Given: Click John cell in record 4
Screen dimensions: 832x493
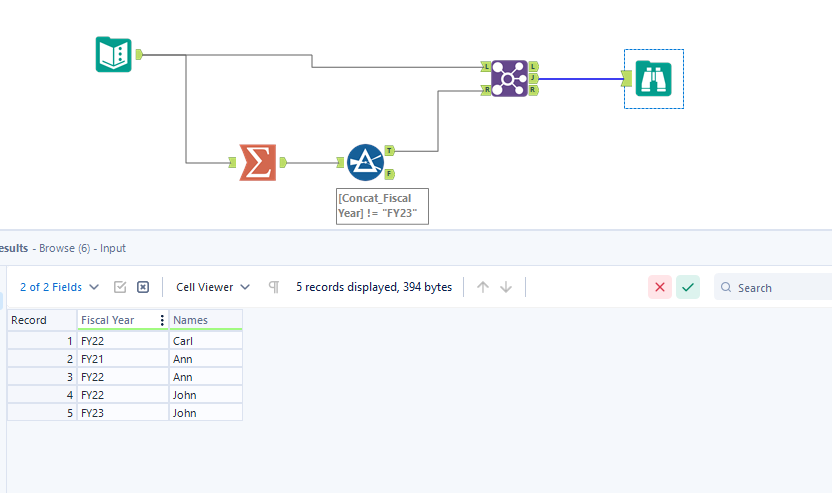Looking at the screenshot, I should pos(206,395).
